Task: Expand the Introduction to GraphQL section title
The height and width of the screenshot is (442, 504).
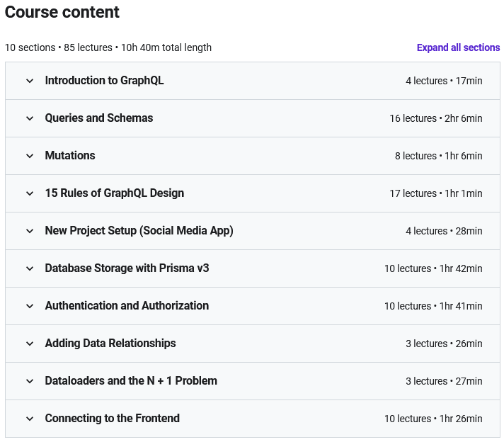Action: pos(104,81)
